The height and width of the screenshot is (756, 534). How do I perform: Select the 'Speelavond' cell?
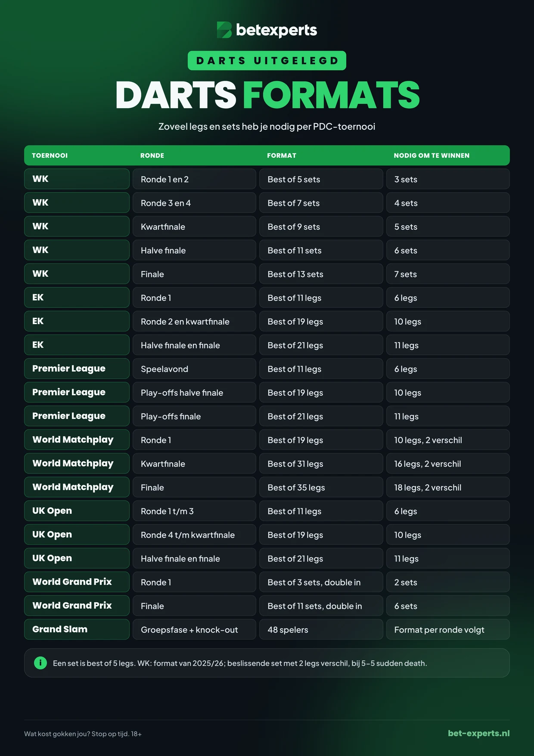(194, 369)
